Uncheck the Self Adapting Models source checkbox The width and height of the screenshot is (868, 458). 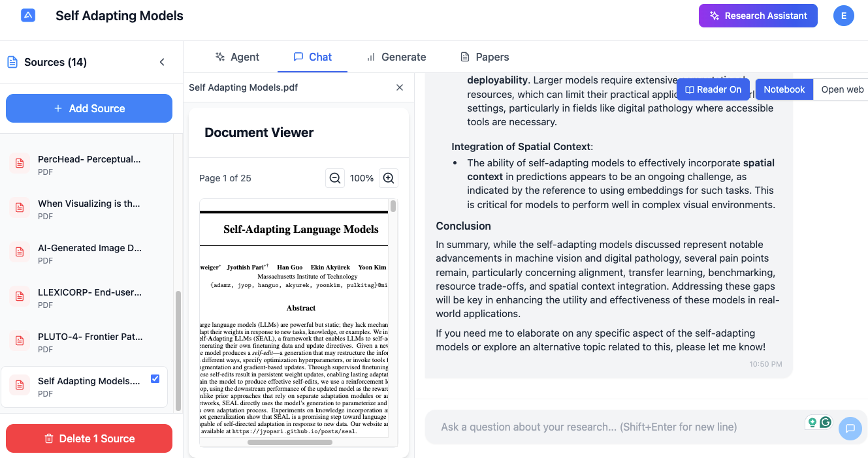click(x=155, y=378)
